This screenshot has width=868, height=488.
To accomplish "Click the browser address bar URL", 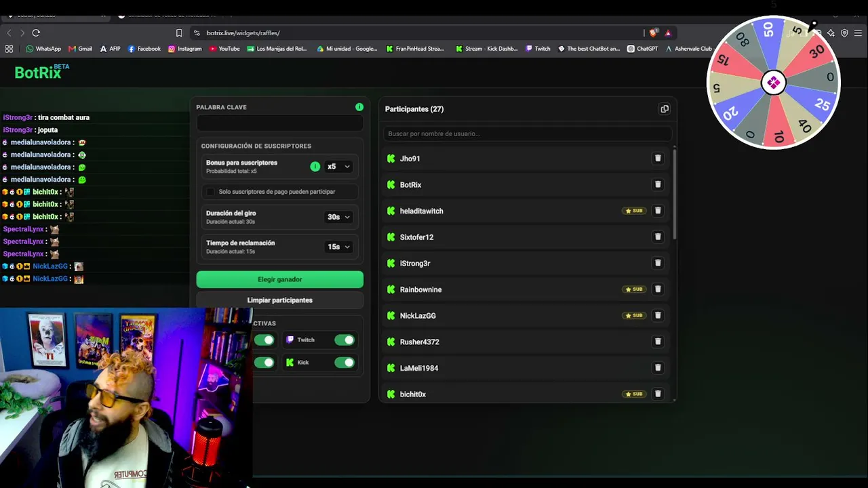I will (243, 33).
